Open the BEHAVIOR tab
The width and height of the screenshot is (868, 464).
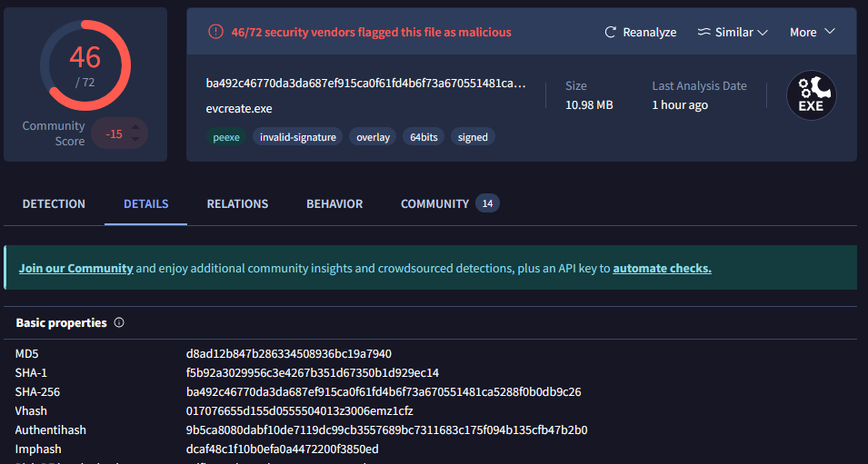tap(334, 203)
